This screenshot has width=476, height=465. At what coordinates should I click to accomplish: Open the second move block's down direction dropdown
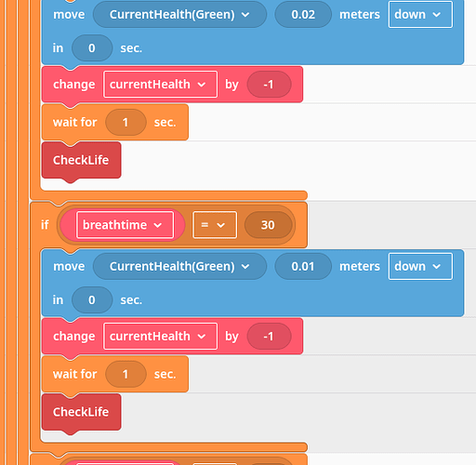[420, 266]
